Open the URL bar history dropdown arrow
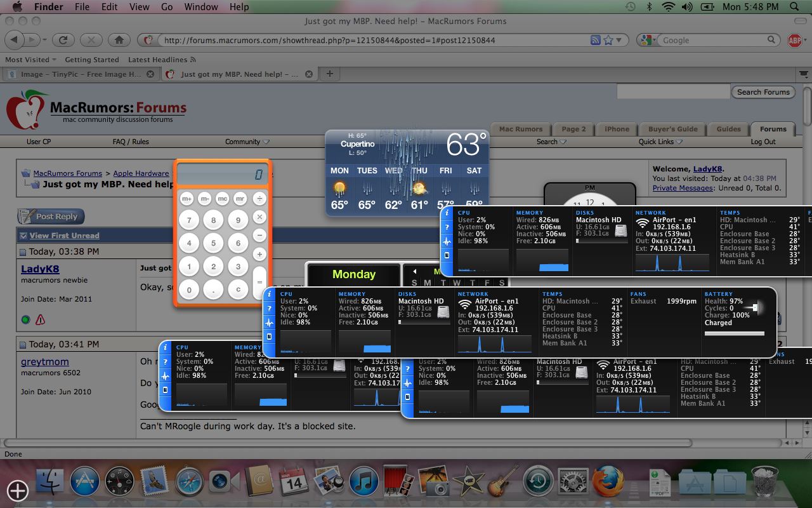 (619, 40)
